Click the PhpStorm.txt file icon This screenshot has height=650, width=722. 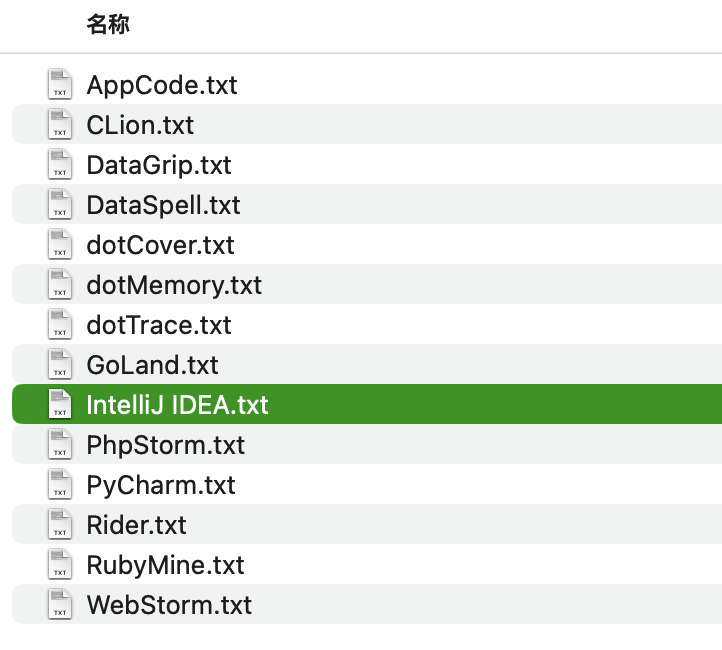coord(60,445)
